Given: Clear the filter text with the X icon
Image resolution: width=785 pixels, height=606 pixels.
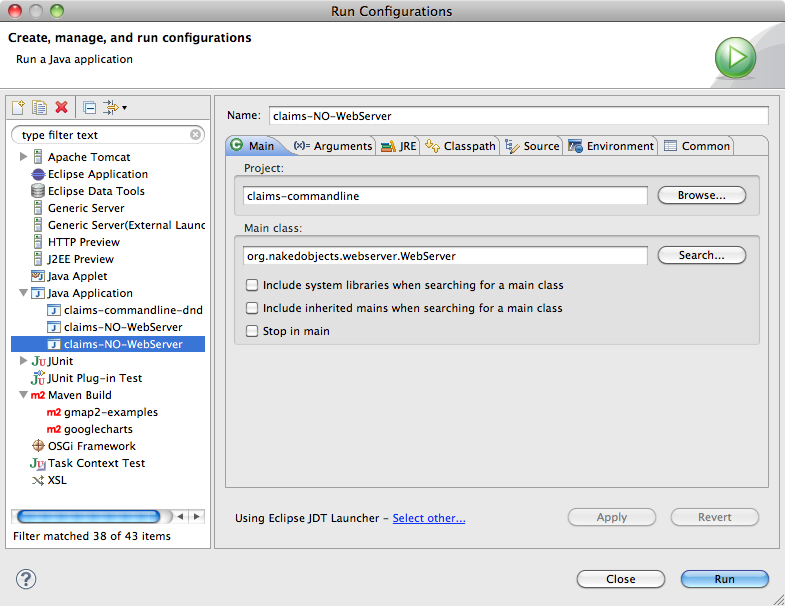Looking at the screenshot, I should click(x=195, y=134).
